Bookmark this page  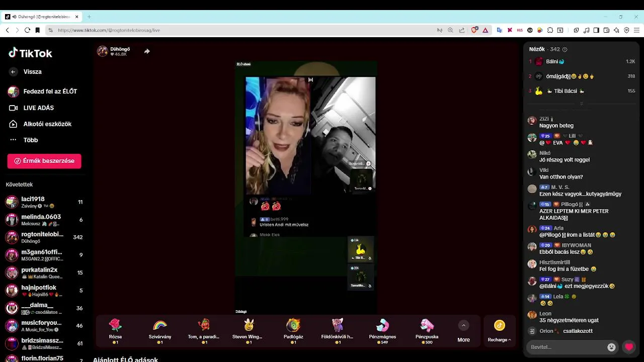38,30
